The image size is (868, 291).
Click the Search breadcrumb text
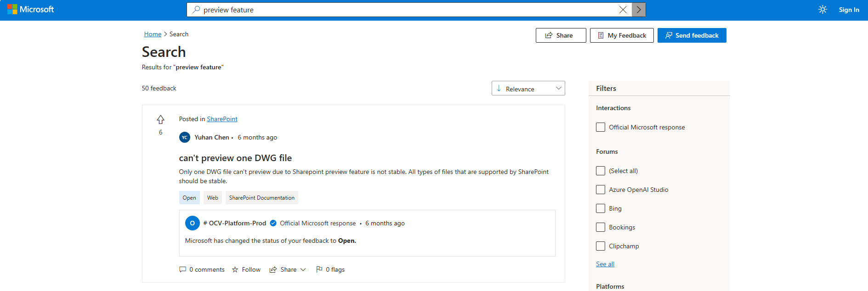[x=179, y=34]
